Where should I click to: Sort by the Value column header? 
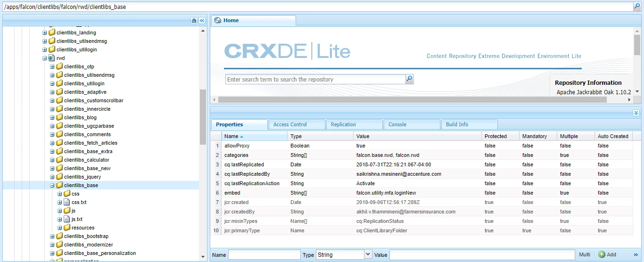(418, 136)
